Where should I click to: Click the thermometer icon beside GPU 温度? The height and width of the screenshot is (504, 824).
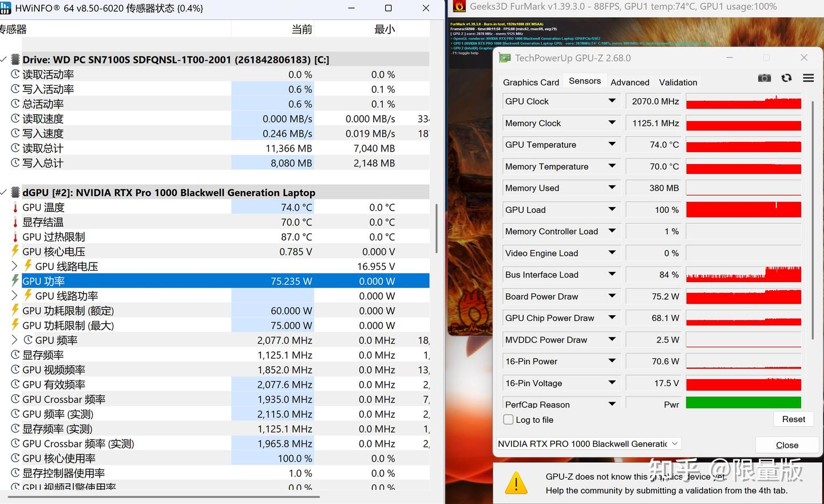[15, 207]
